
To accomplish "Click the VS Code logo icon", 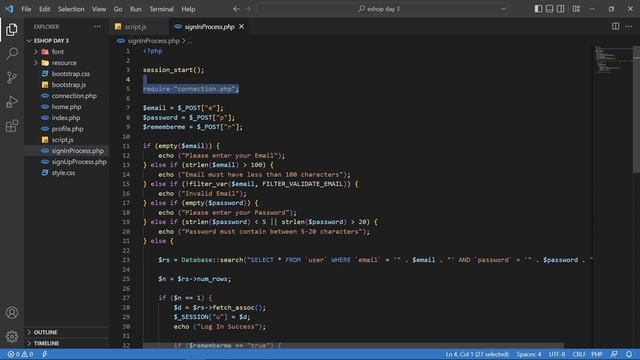I will (x=9, y=9).
